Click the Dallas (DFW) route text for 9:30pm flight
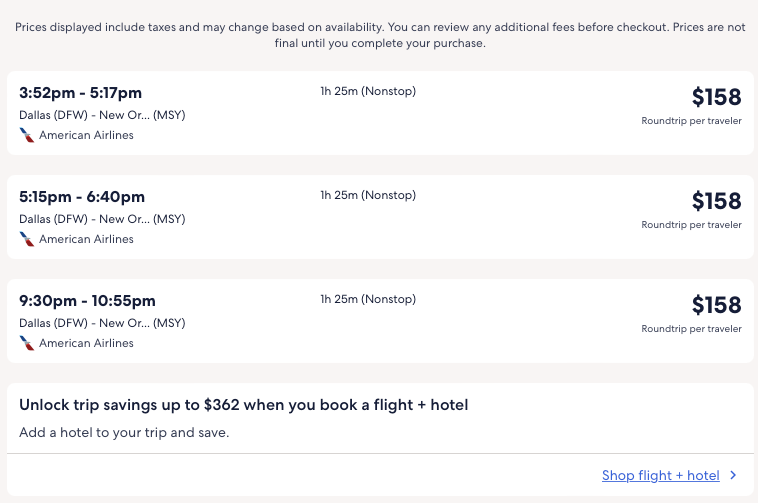The width and height of the screenshot is (758, 503). point(102,323)
